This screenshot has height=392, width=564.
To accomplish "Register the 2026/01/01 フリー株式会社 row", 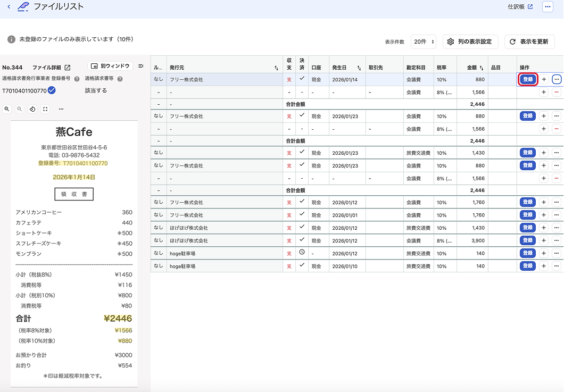I will click(528, 215).
